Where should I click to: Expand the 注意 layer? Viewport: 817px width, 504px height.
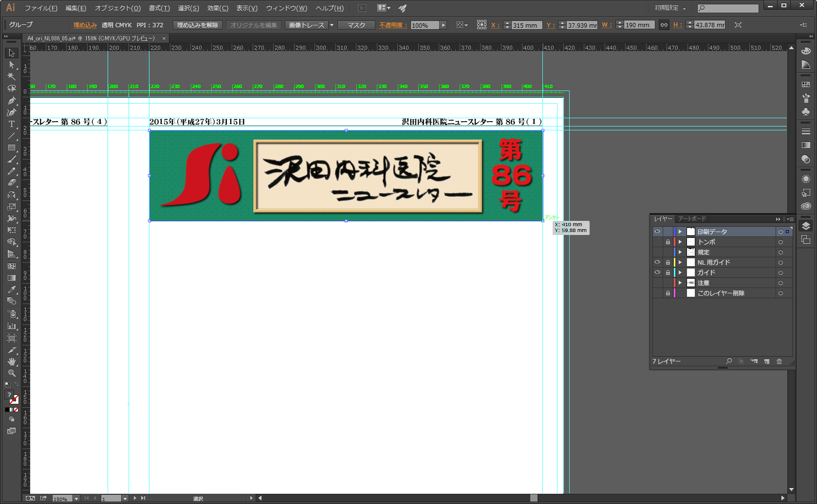coord(680,283)
